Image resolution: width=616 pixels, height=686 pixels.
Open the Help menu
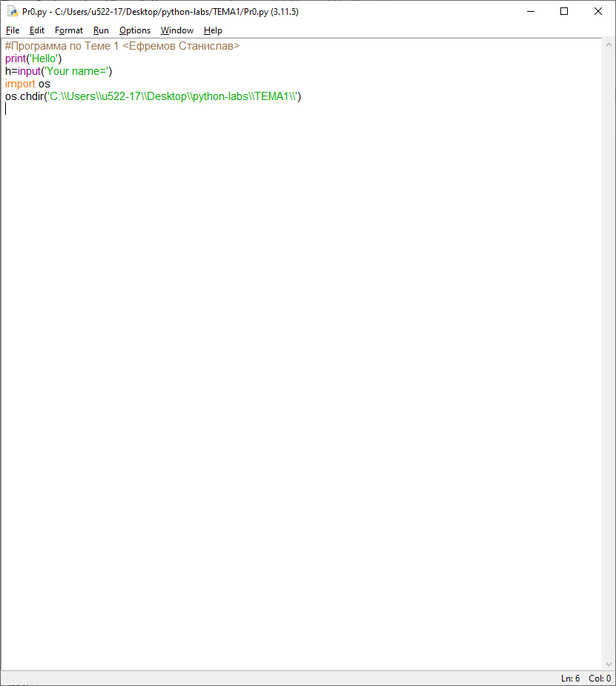coord(213,30)
